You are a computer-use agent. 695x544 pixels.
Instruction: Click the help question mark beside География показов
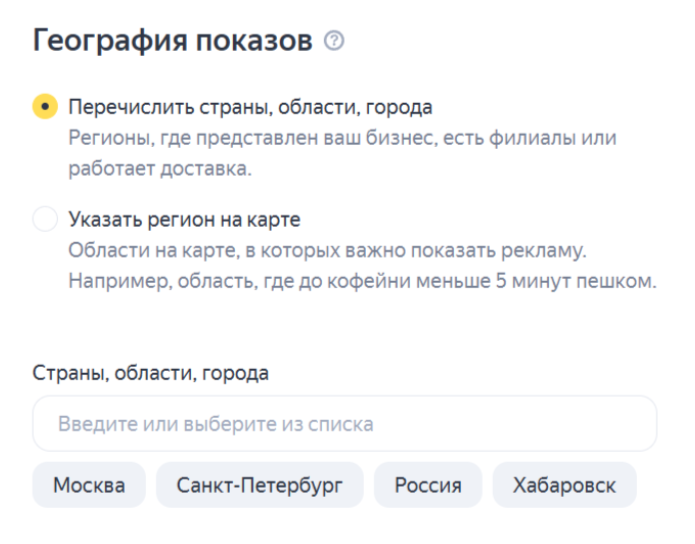335,42
